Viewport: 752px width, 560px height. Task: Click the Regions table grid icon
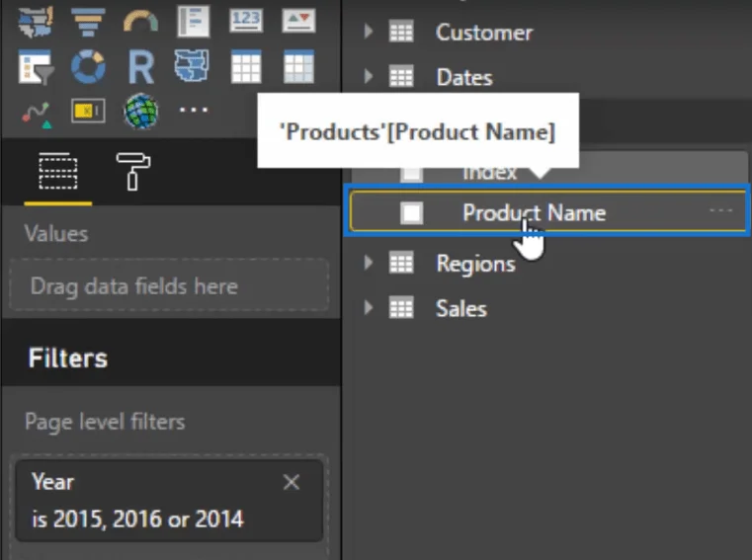point(401,263)
